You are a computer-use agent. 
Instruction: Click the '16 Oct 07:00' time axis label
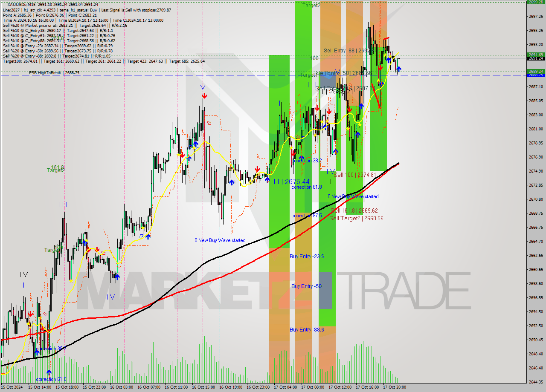point(148,387)
